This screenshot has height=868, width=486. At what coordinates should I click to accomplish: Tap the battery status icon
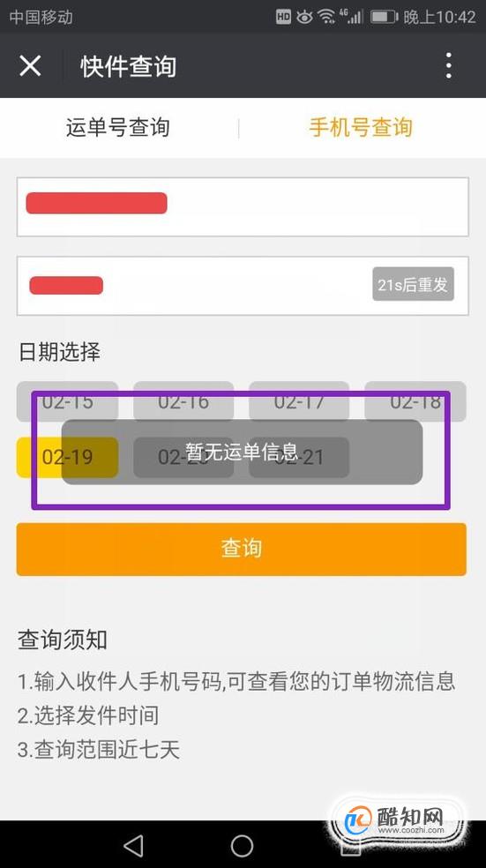pyautogui.click(x=385, y=17)
